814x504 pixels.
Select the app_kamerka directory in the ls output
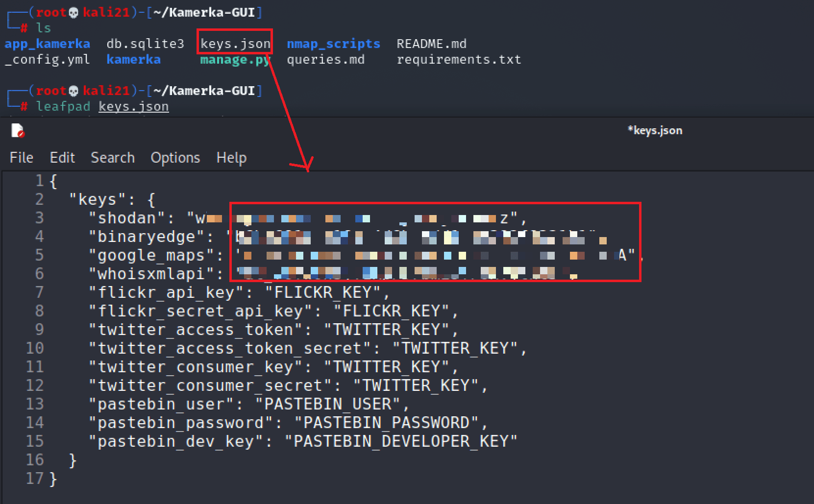point(47,44)
